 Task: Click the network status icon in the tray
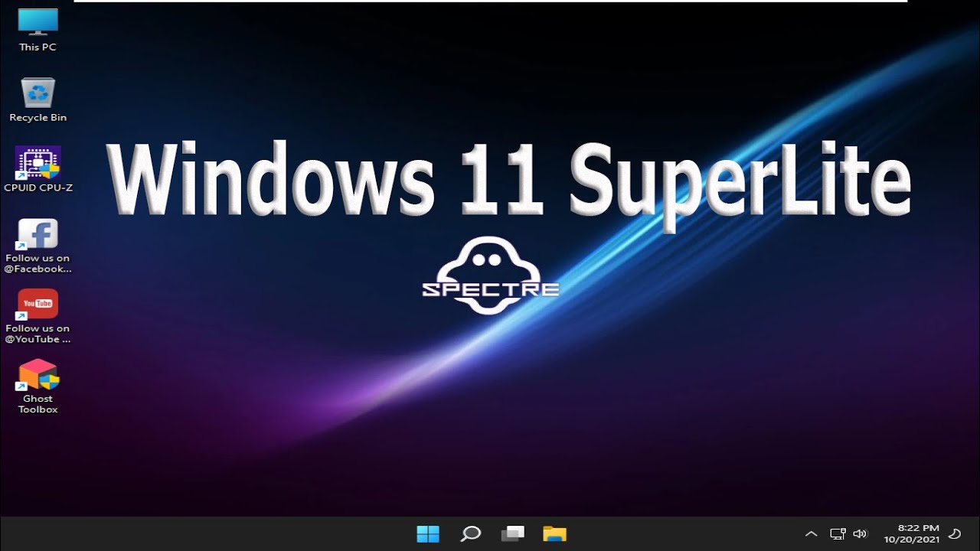tap(837, 533)
